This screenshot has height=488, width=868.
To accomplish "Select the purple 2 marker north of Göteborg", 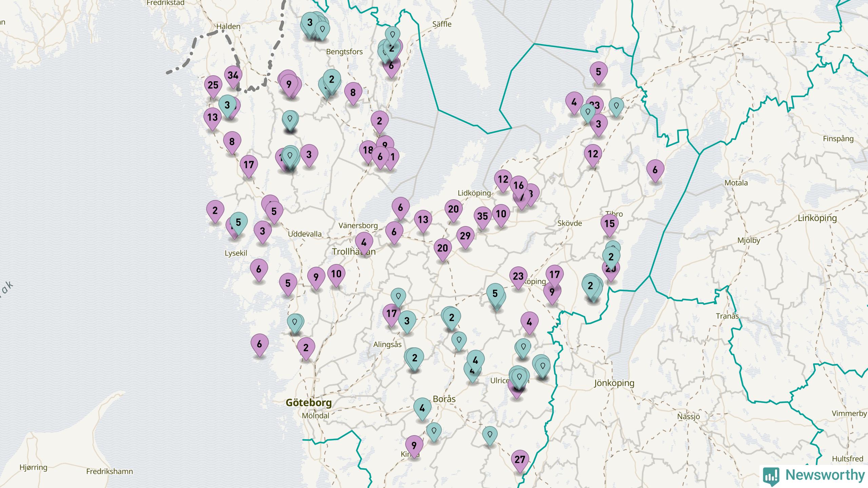I will (306, 348).
